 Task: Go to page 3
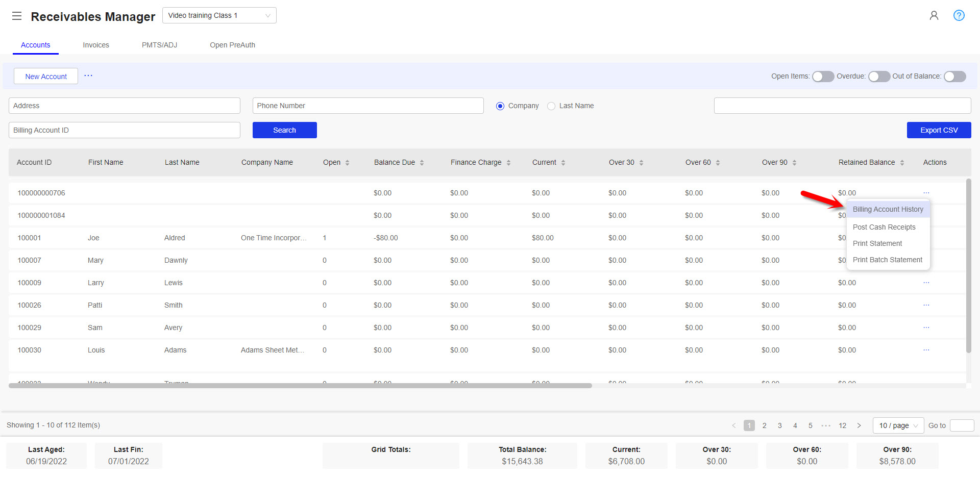(x=779, y=425)
